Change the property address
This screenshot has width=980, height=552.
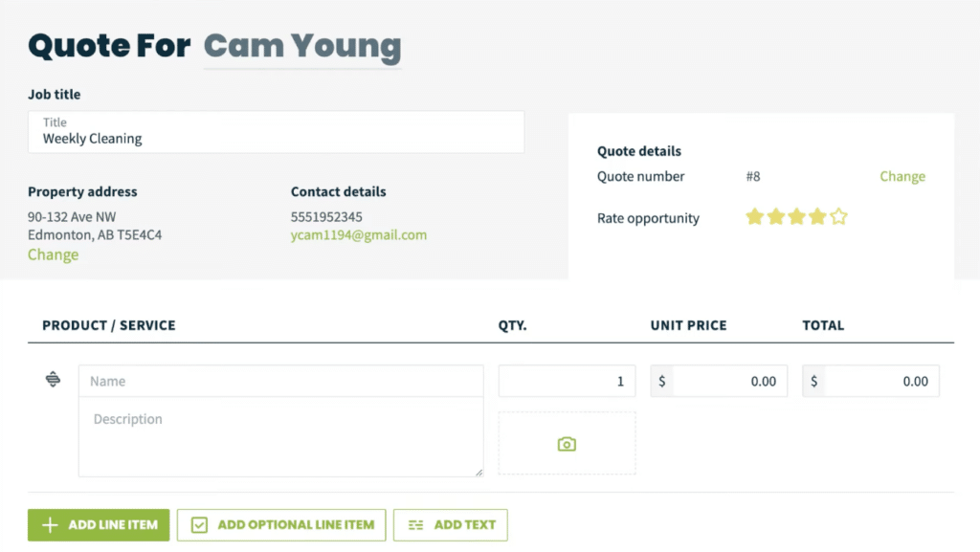pyautogui.click(x=54, y=254)
